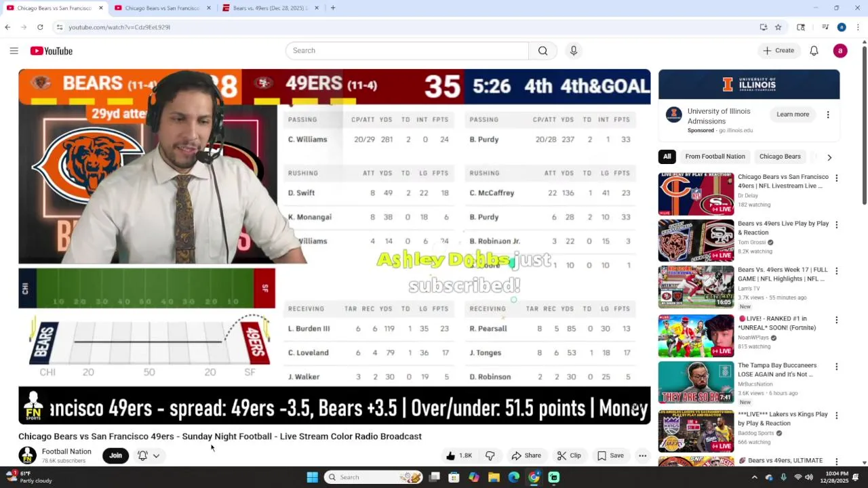Screen dimensions: 868x488
Task: Open options for Fortnite live video
Action: (x=836, y=319)
